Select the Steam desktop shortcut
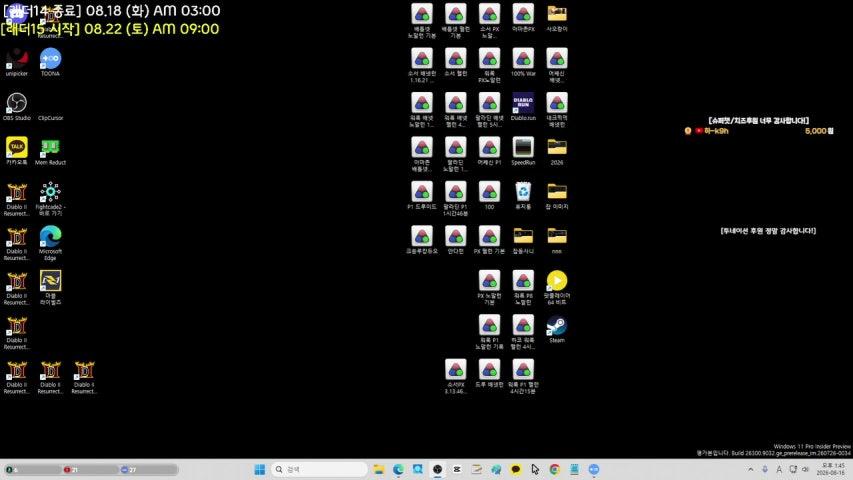This screenshot has width=853, height=480. point(557,329)
